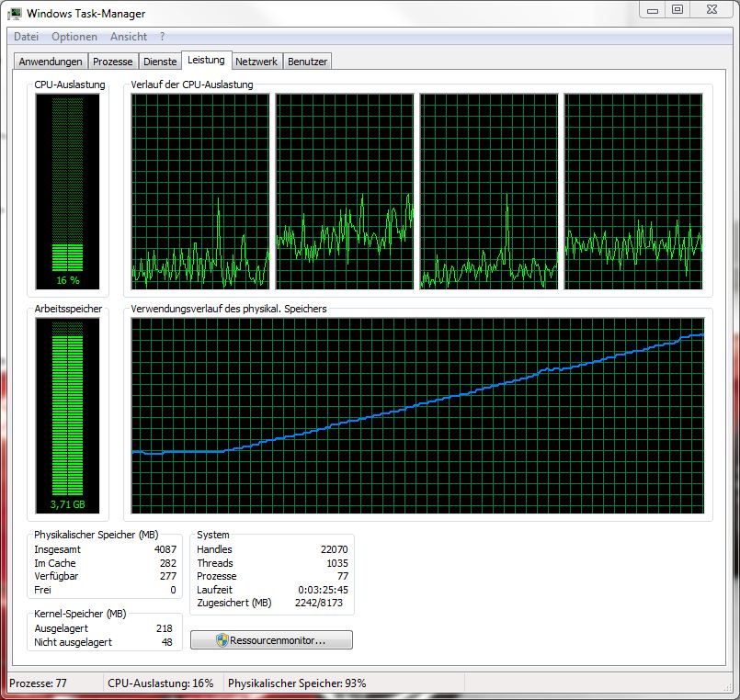Open the Optionen menu
This screenshot has height=700, width=740.
(x=74, y=37)
